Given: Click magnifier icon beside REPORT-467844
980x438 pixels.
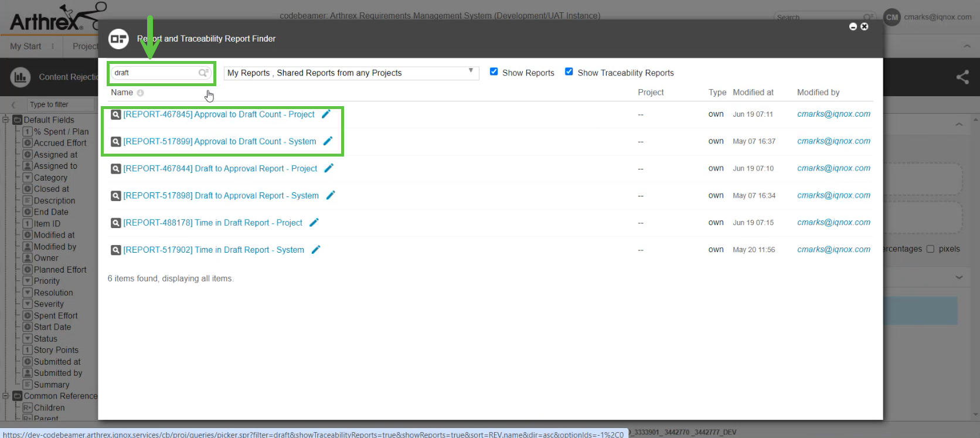Looking at the screenshot, I should [x=116, y=169].
